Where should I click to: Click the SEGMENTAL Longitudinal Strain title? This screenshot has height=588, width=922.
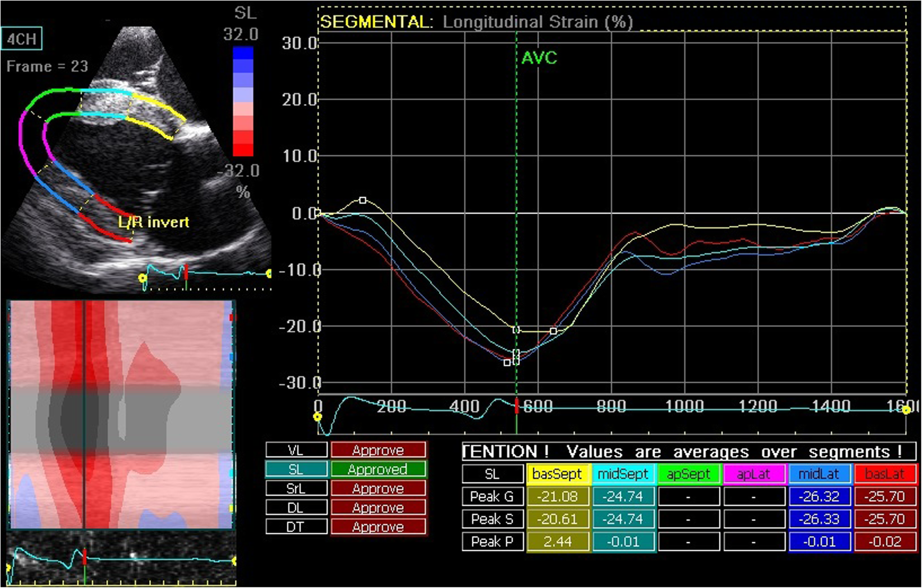coord(477,22)
